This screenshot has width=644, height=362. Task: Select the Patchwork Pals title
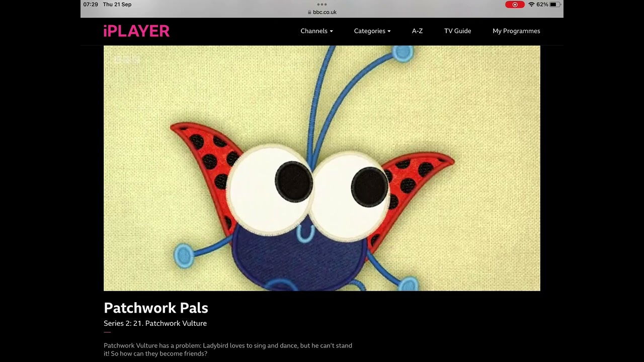[x=156, y=308]
